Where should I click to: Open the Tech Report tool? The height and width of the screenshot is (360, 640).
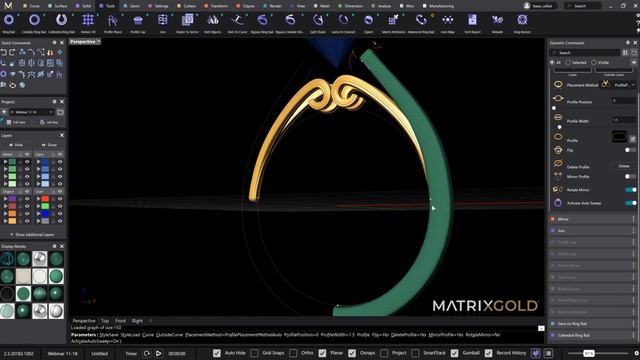pyautogui.click(x=472, y=23)
